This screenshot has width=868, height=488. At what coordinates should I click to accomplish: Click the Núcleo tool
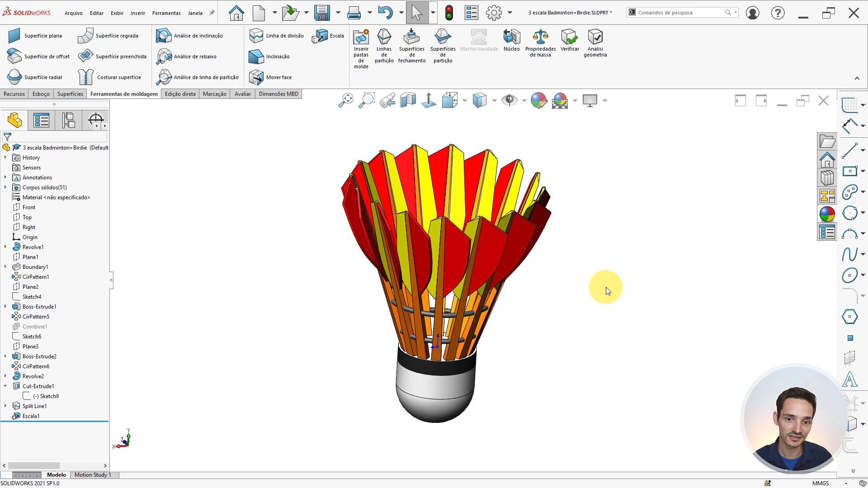pyautogui.click(x=511, y=40)
